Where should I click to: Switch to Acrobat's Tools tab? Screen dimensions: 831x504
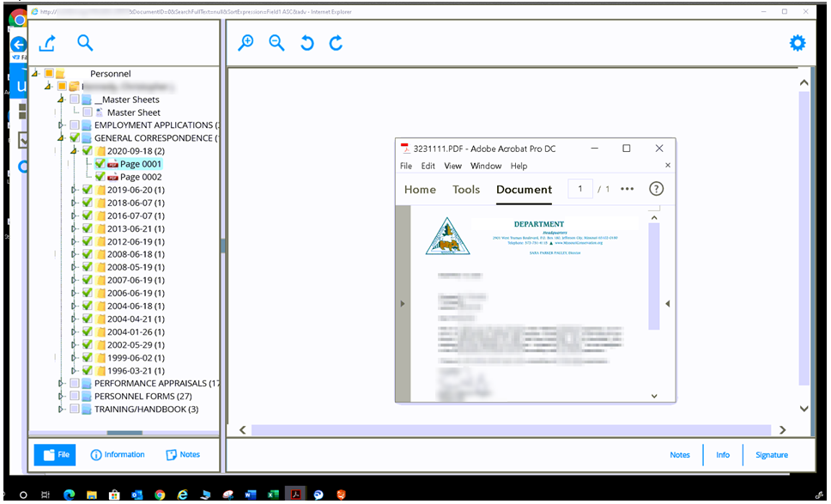point(465,190)
